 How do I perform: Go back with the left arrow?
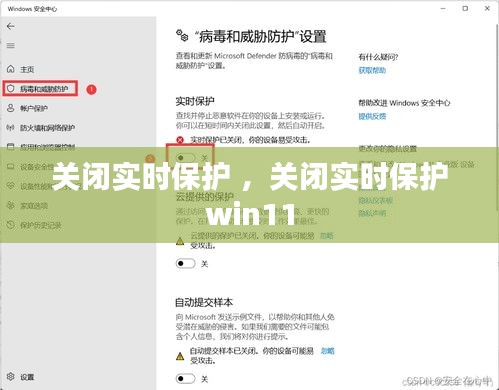(11, 26)
